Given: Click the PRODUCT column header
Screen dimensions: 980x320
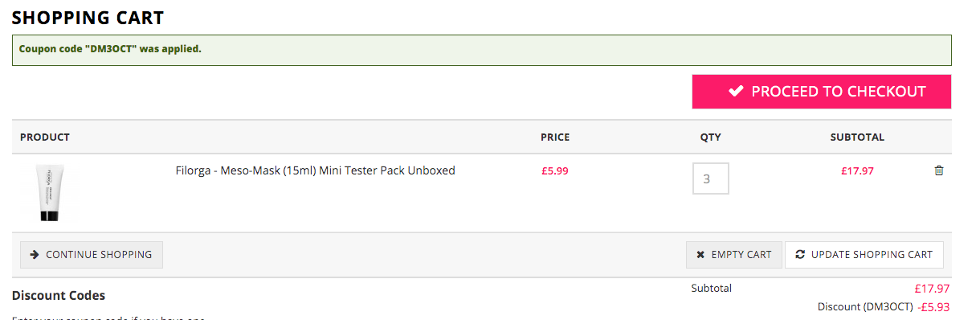Looking at the screenshot, I should (x=45, y=137).
